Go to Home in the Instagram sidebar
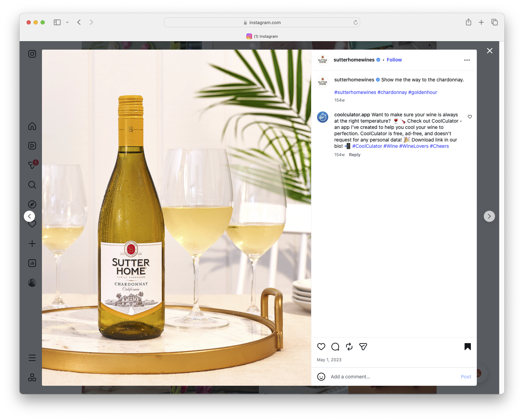This screenshot has height=420, width=524. (x=32, y=126)
